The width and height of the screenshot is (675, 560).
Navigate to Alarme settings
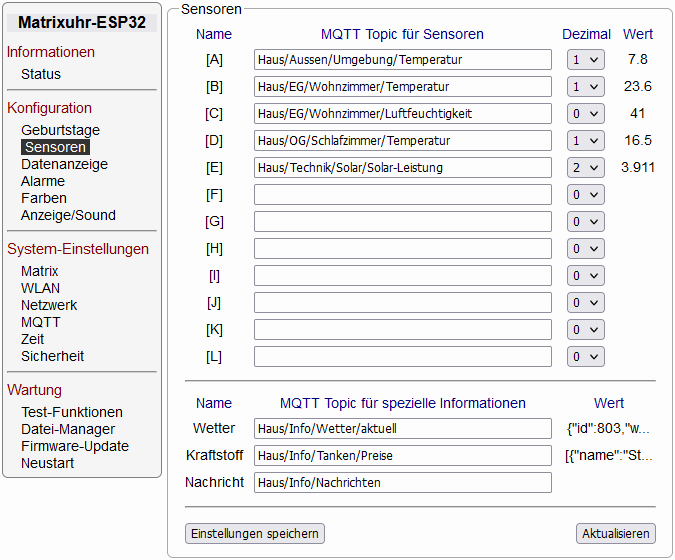(x=43, y=181)
